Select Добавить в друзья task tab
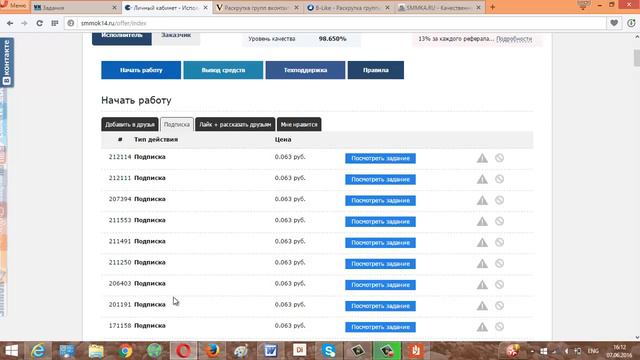 [130, 124]
